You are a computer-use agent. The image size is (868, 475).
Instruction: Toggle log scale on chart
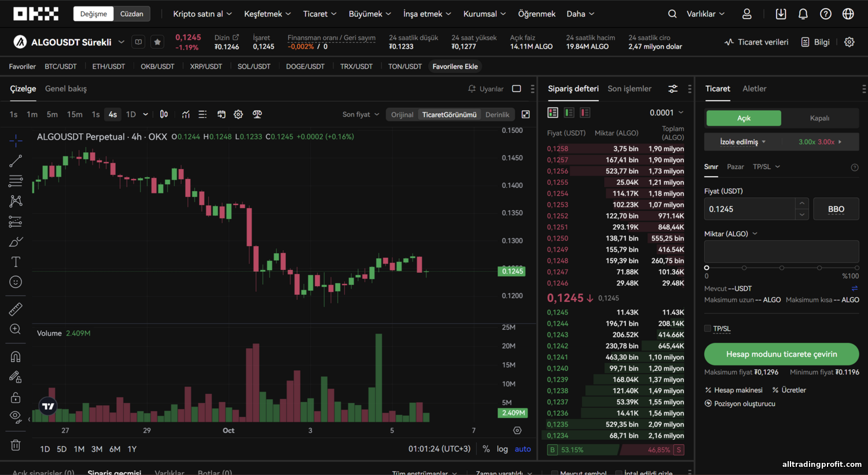(502, 449)
